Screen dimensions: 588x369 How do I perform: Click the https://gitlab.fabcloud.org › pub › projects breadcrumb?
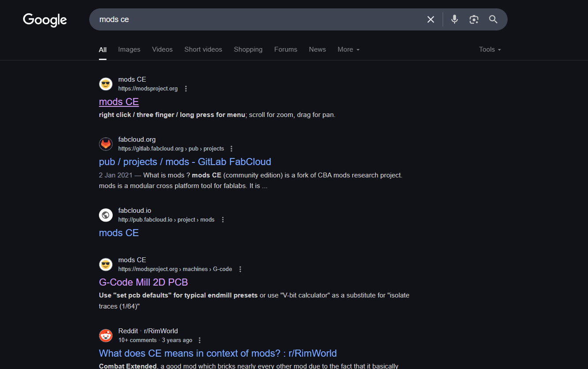click(171, 149)
